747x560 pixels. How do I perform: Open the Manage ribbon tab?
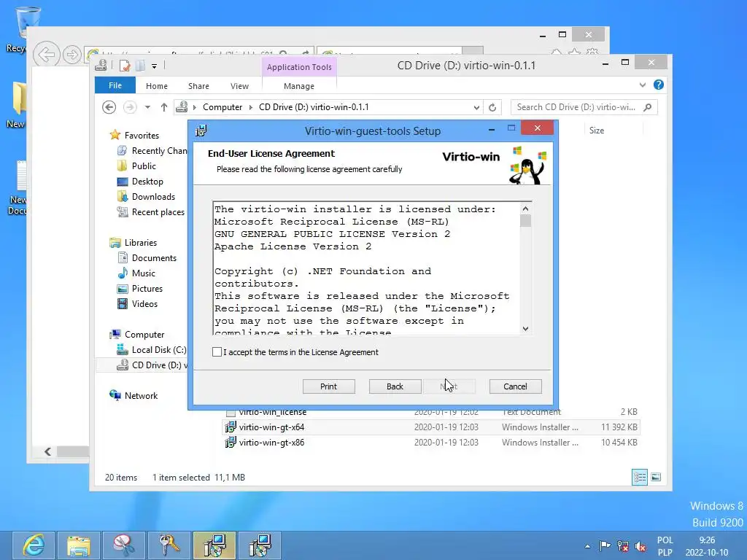(298, 86)
